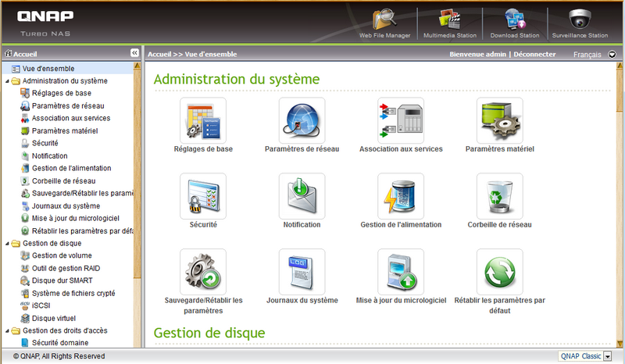Launch Multimedia Station

click(x=450, y=24)
